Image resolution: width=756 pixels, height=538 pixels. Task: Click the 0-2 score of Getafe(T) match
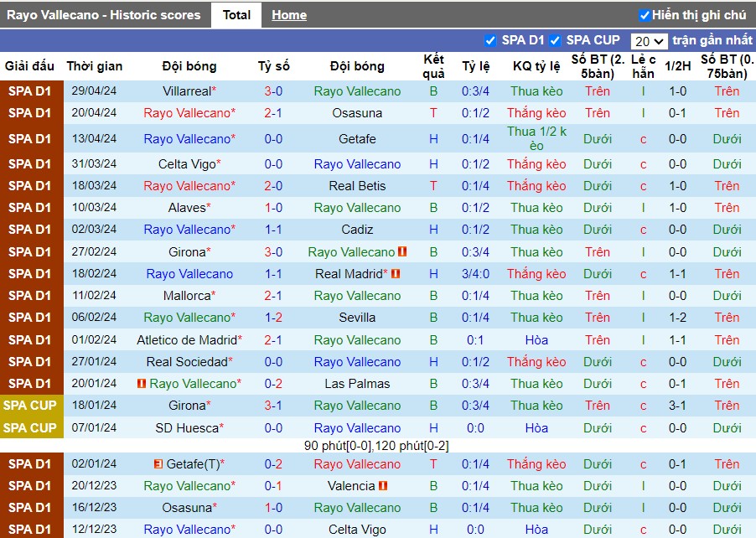pos(273,464)
